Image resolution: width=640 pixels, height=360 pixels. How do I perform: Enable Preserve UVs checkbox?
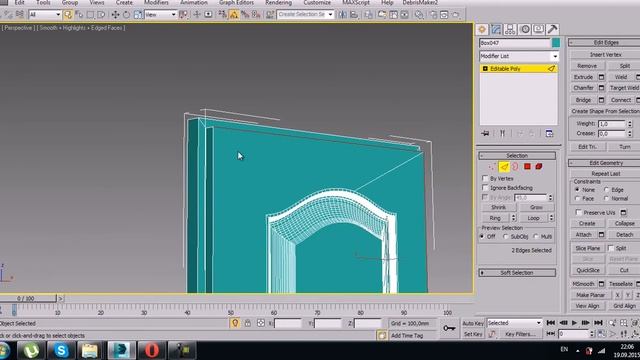tap(578, 213)
